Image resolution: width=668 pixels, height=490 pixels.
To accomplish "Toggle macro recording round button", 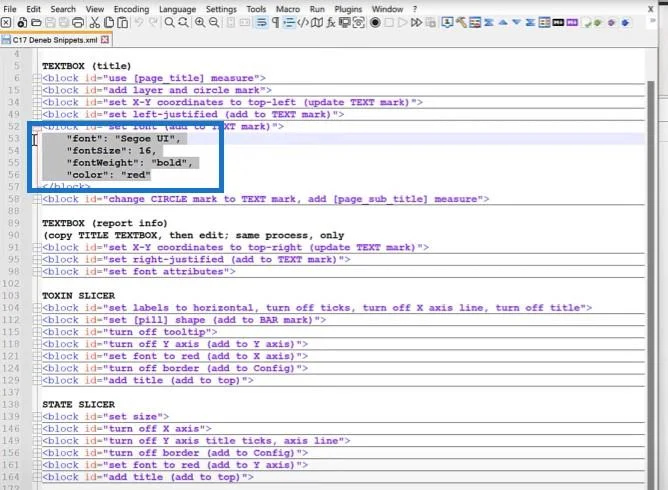I will coord(375,23).
